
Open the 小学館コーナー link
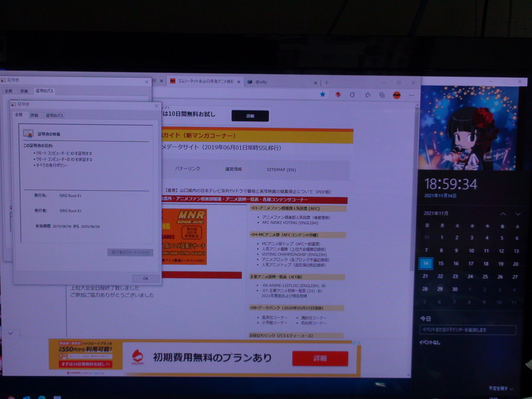click(x=274, y=323)
